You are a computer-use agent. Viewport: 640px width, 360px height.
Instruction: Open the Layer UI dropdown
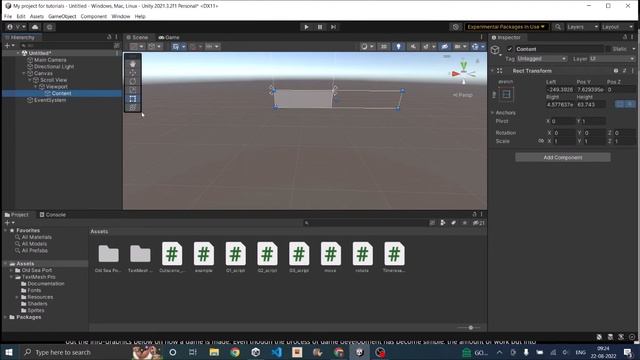pyautogui.click(x=612, y=59)
